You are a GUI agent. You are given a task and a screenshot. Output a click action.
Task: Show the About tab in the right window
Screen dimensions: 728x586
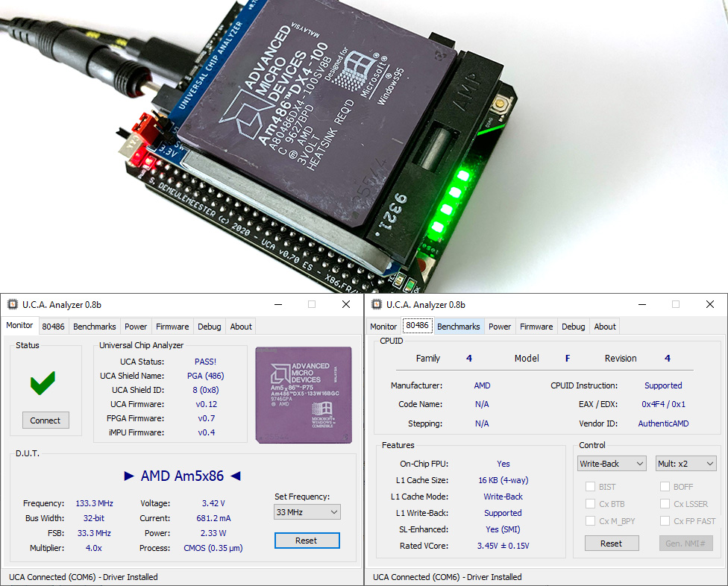605,327
